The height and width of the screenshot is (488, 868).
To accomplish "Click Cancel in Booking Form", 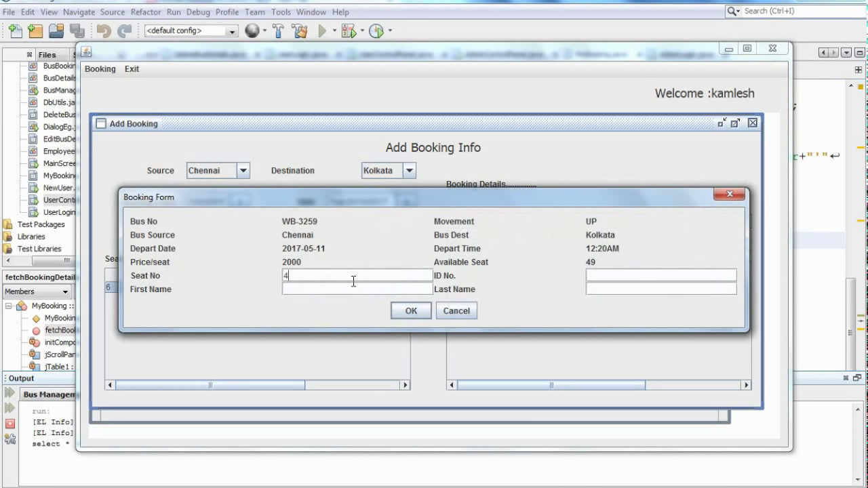I will (x=456, y=310).
